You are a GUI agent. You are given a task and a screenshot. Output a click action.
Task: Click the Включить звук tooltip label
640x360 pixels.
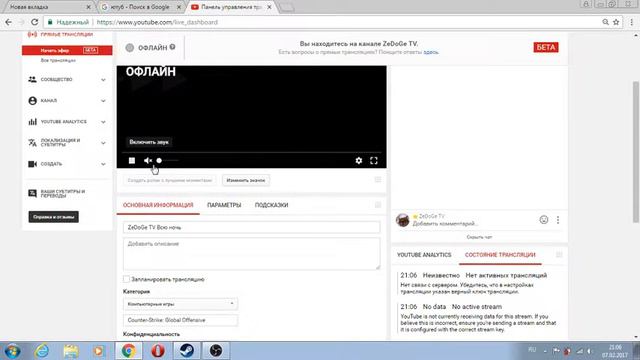149,142
